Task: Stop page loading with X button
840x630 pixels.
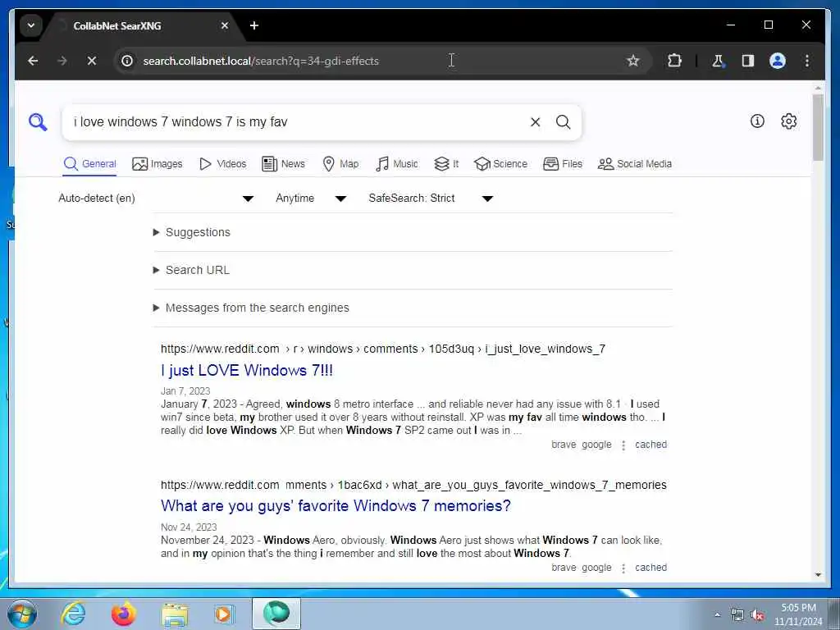Action: [92, 61]
